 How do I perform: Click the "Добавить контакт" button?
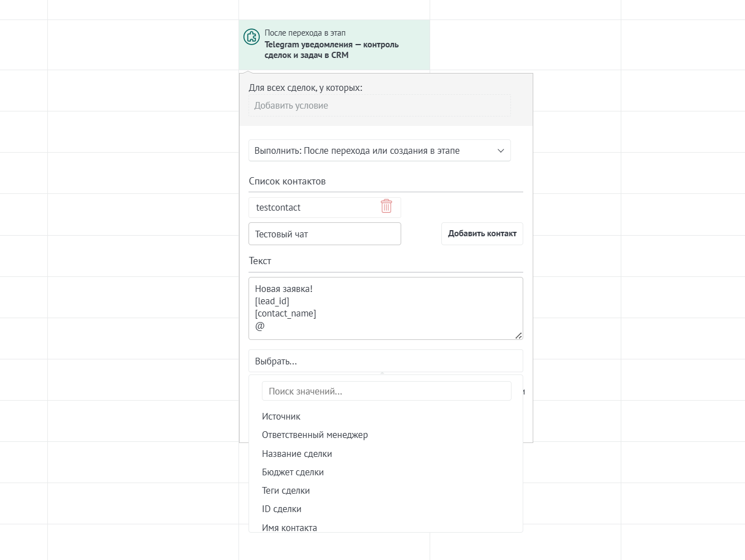482,233
